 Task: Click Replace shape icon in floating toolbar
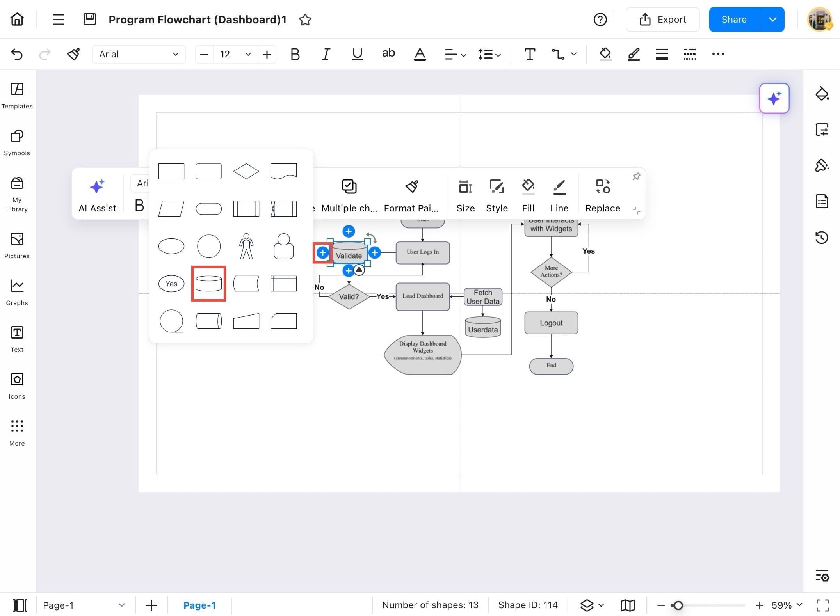click(x=602, y=187)
